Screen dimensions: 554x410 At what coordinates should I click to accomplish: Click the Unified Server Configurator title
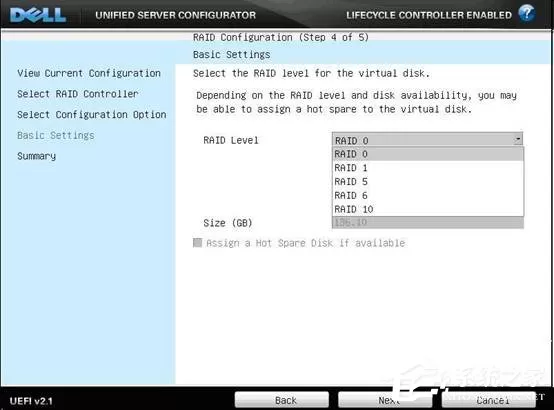(x=176, y=15)
